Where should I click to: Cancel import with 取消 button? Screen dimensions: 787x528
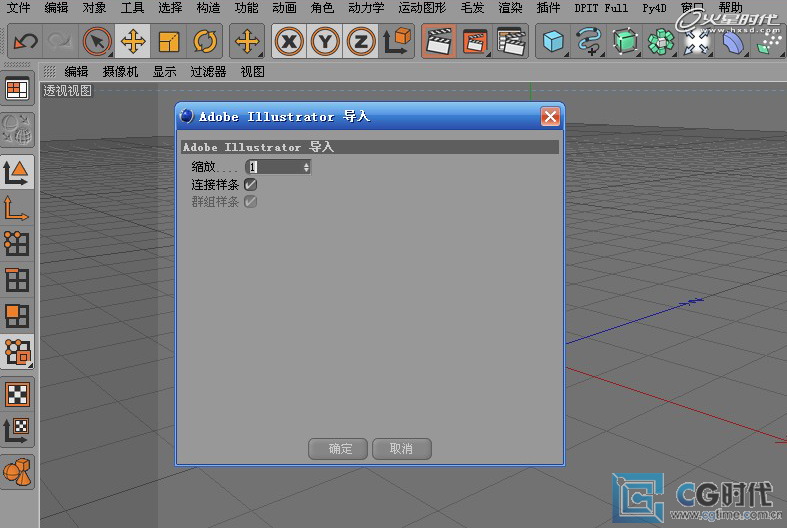[x=402, y=449]
